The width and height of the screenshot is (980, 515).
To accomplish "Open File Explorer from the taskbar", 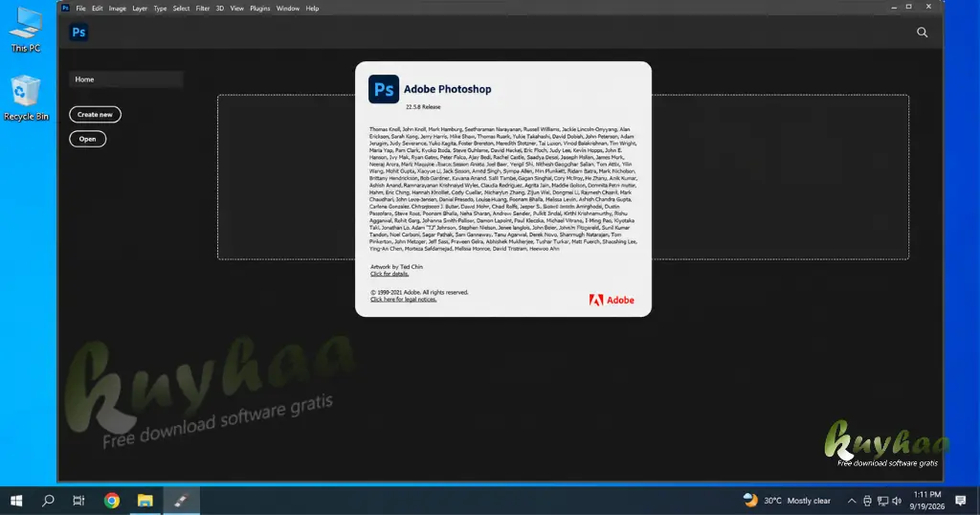I will [145, 501].
